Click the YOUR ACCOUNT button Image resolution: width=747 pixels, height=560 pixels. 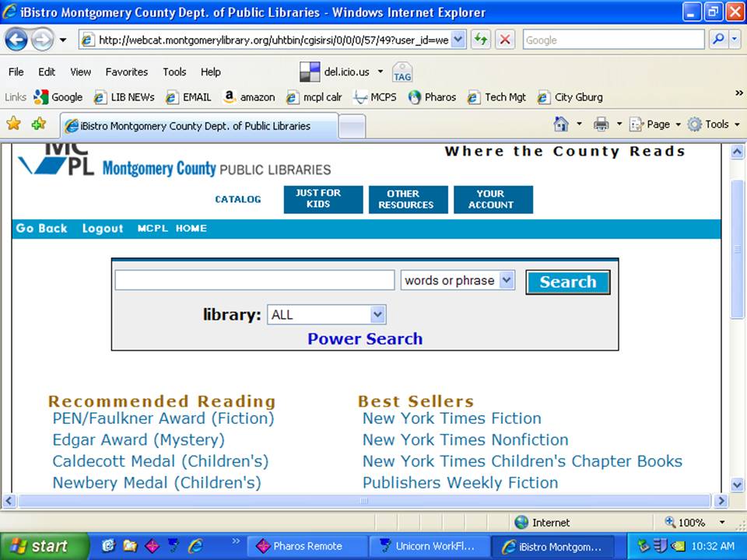tap(493, 199)
